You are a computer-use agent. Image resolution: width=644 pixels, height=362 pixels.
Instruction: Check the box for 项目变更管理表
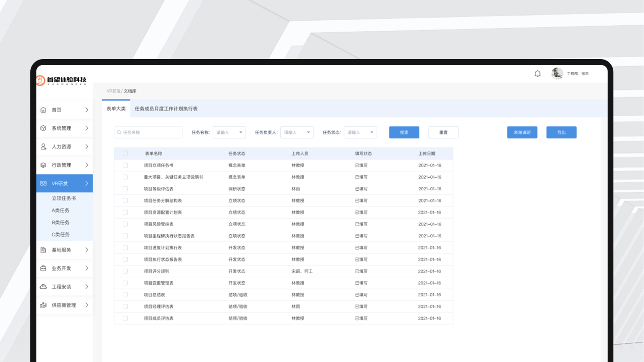pos(125,283)
